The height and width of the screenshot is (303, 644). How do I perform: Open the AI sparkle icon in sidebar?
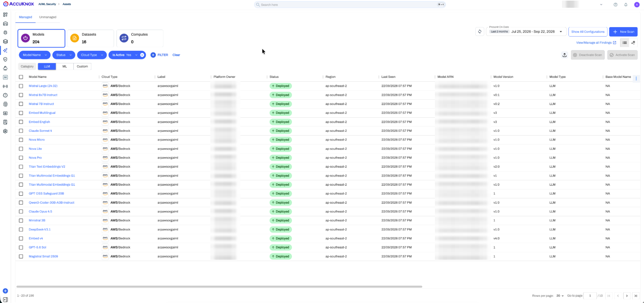pyautogui.click(x=5, y=50)
